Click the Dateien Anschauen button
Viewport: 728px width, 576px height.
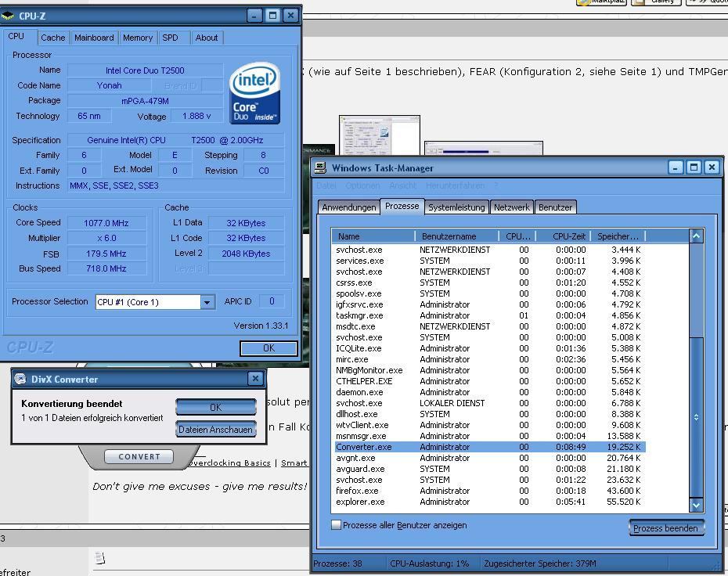(216, 430)
